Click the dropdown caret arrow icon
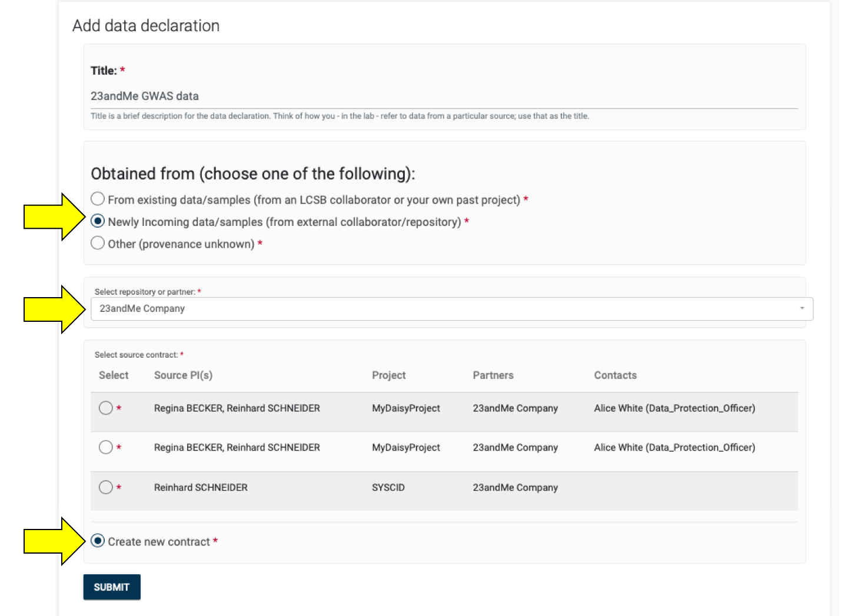The width and height of the screenshot is (842, 616). [801, 309]
